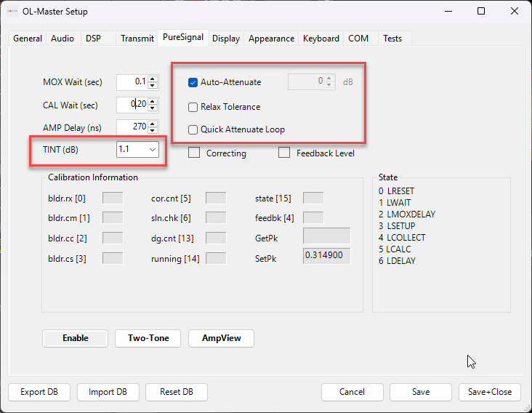
Task: Switch to the Appearance tab
Action: [271, 39]
